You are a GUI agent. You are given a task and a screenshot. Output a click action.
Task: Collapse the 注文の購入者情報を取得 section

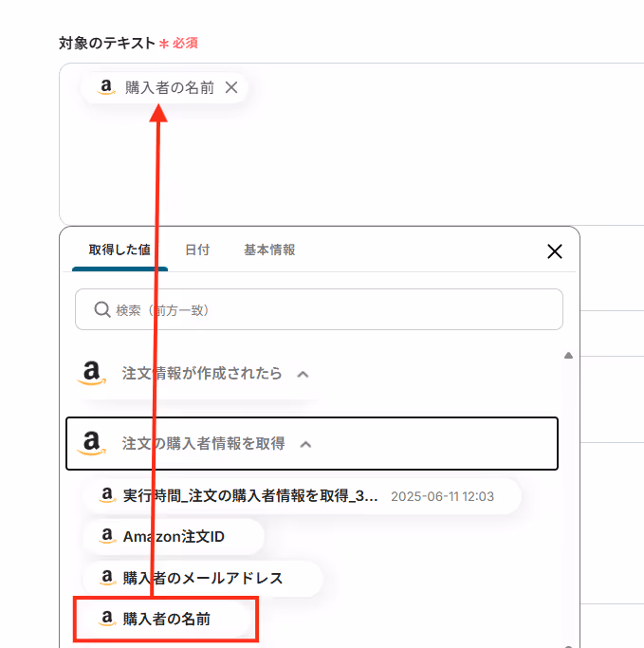click(305, 445)
